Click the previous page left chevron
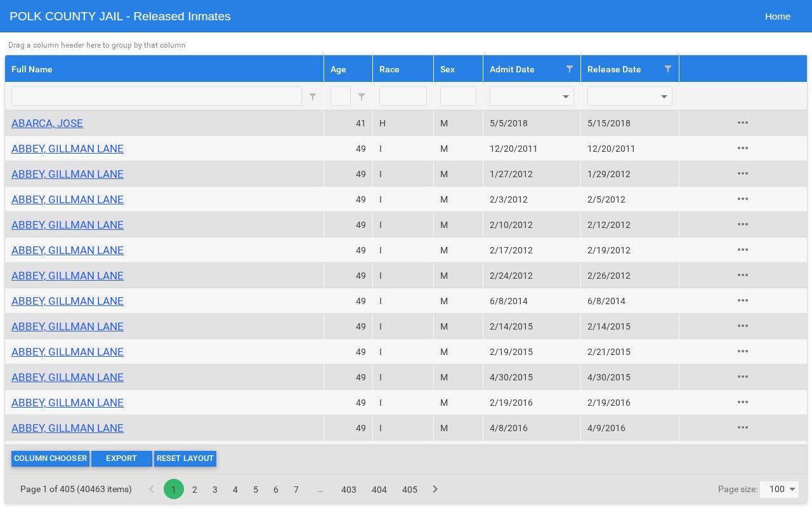Viewport: 812px width, 508px height. point(151,489)
